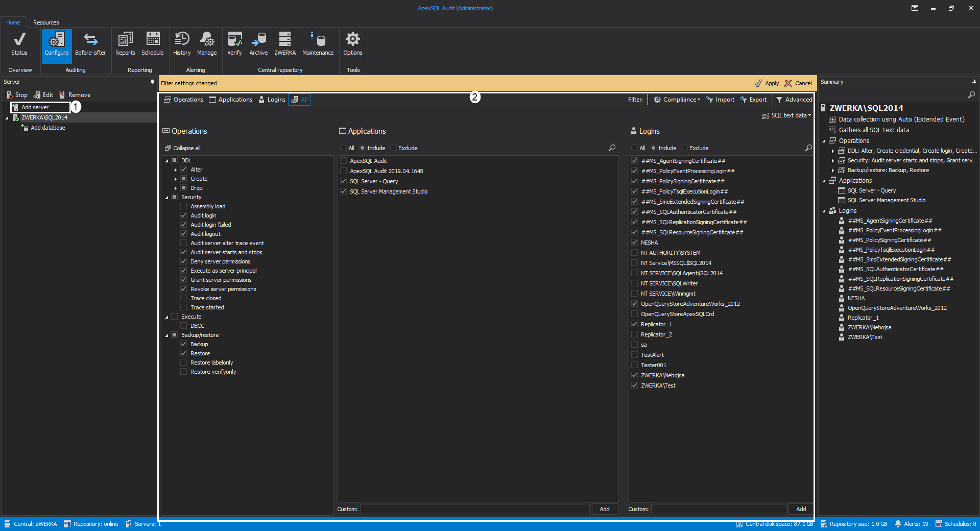The image size is (980, 531).
Task: Show the All filter view
Action: [x=299, y=100]
